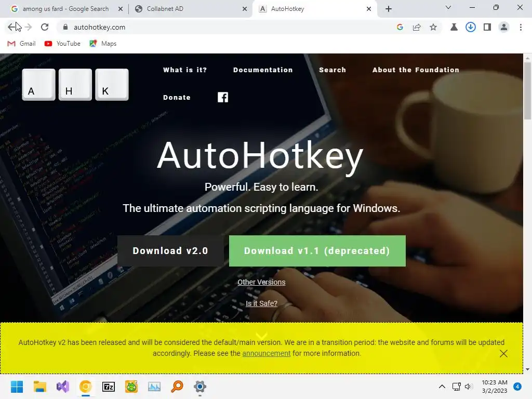Screen dimensions: 532x399
Task: Open notification center badge
Action: (517, 387)
